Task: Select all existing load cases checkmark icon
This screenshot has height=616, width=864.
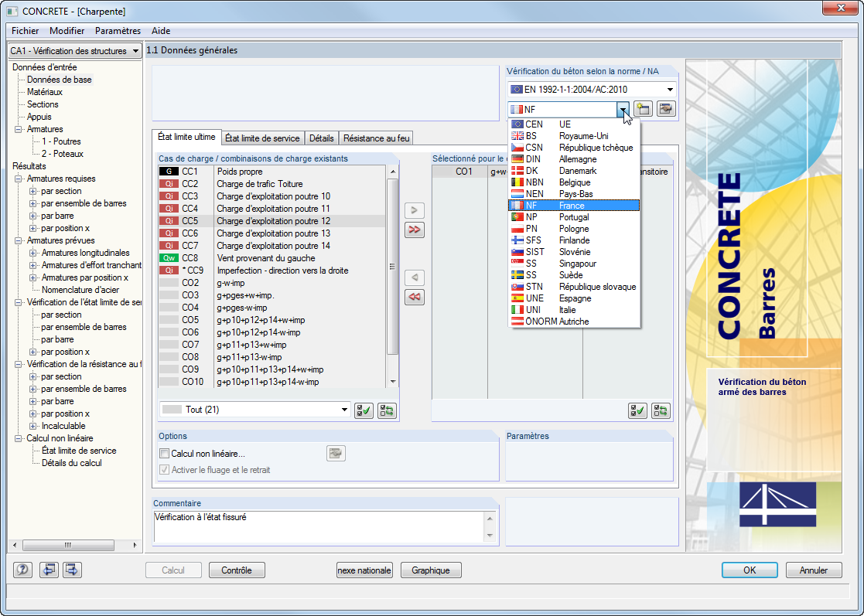Action: pyautogui.click(x=364, y=410)
